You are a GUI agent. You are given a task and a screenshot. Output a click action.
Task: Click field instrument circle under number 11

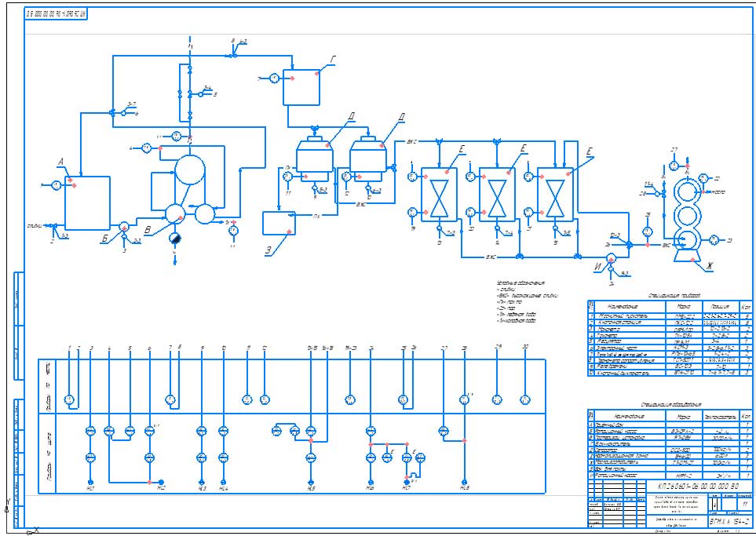click(x=247, y=399)
